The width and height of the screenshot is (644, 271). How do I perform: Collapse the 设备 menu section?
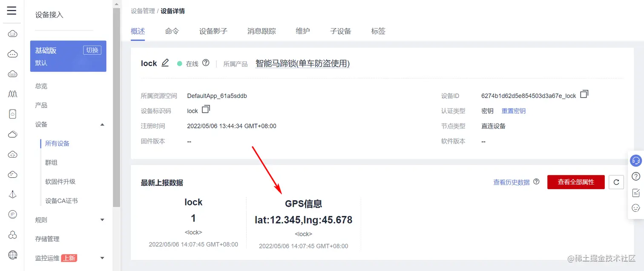[x=102, y=124]
